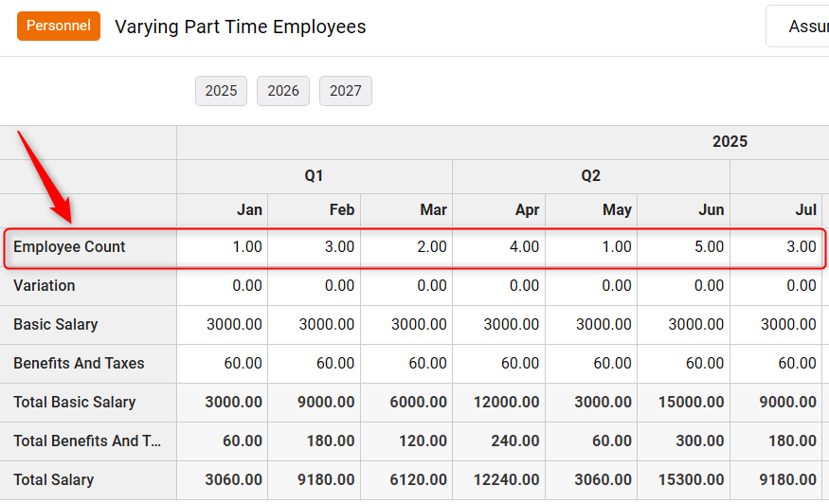Click Total Benefits 120.00 in Mar

pyautogui.click(x=406, y=441)
